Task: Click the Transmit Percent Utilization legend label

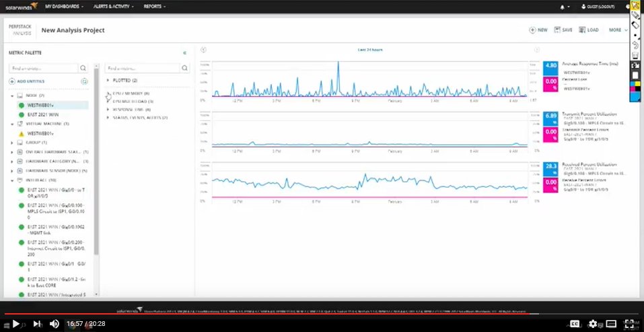Action: [x=589, y=114]
